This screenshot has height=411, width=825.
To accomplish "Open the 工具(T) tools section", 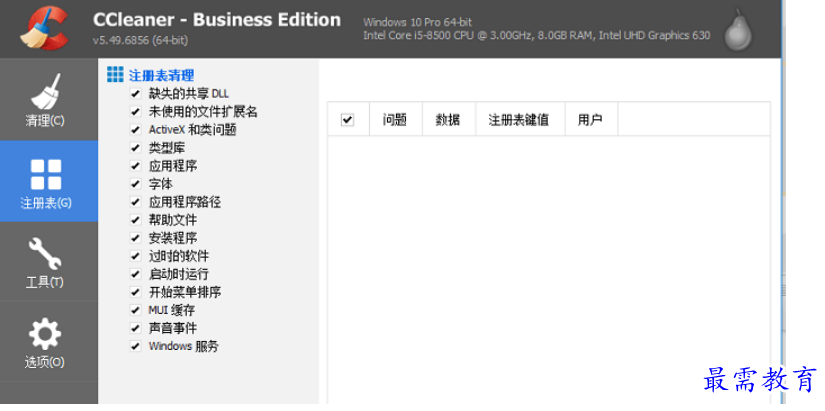I will pyautogui.click(x=48, y=262).
